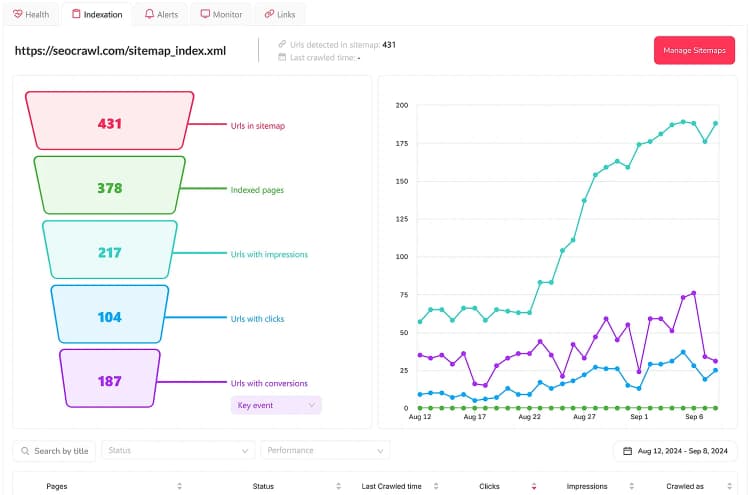The image size is (750, 495).
Task: Select the pink 431 Urls in sitemap block
Action: pos(110,121)
